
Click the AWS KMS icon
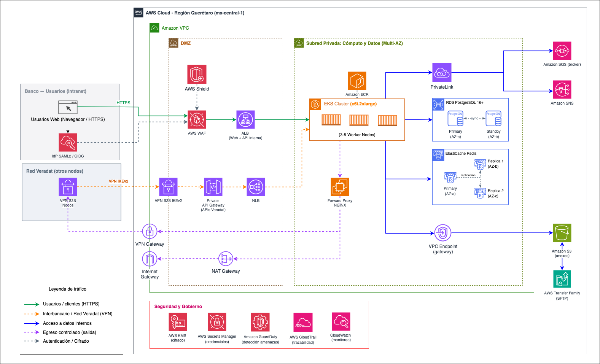[178, 322]
